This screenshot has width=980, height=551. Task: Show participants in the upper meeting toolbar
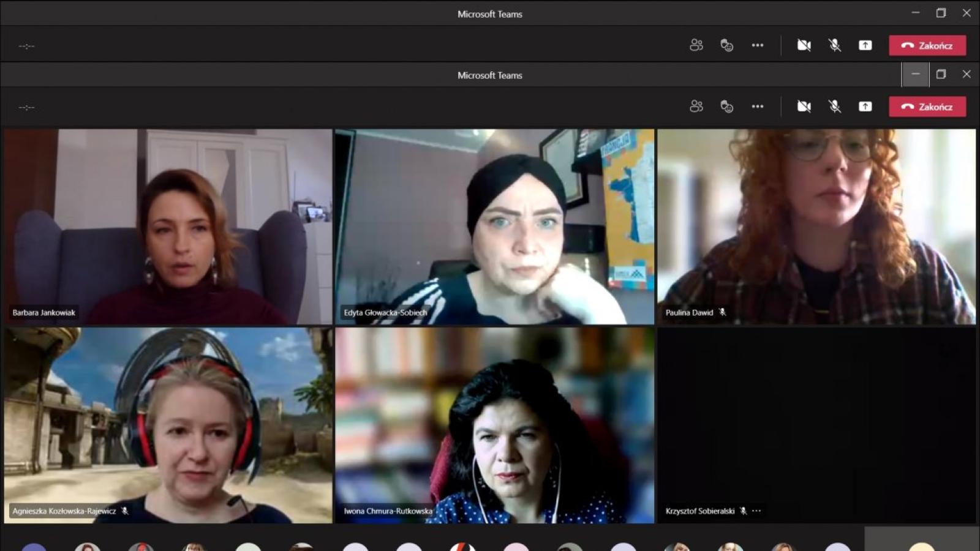point(696,45)
